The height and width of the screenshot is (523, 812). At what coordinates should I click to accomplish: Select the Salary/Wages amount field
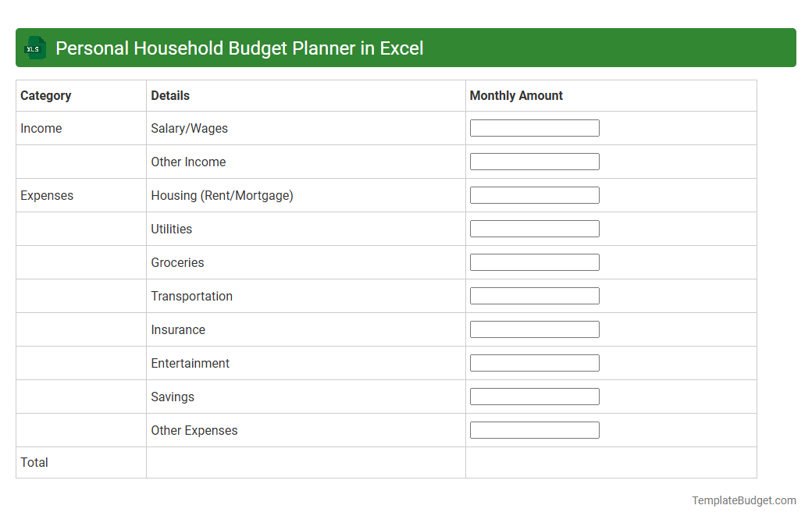(x=534, y=127)
